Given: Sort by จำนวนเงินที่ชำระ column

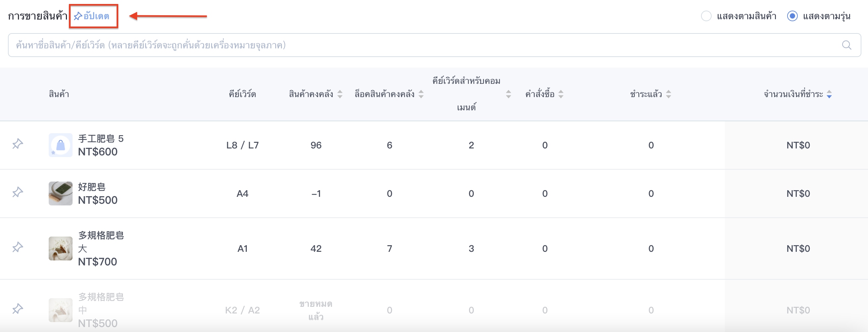Looking at the screenshot, I should pos(829,94).
